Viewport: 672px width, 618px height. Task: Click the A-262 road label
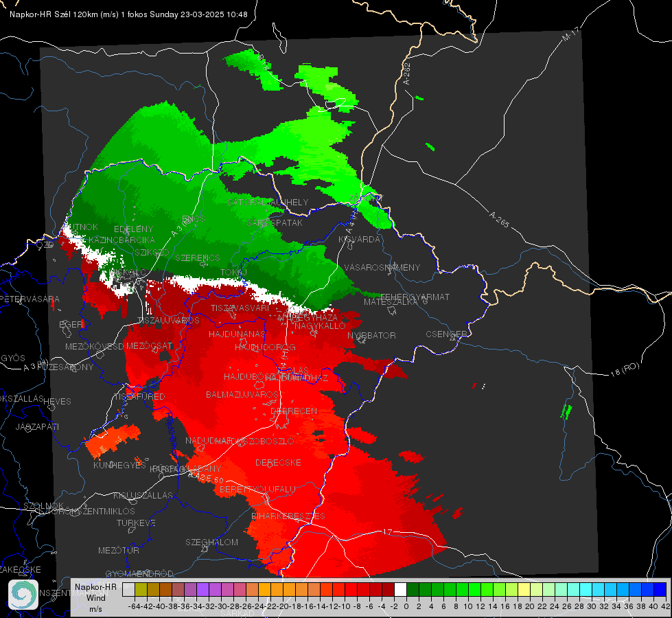point(407,73)
